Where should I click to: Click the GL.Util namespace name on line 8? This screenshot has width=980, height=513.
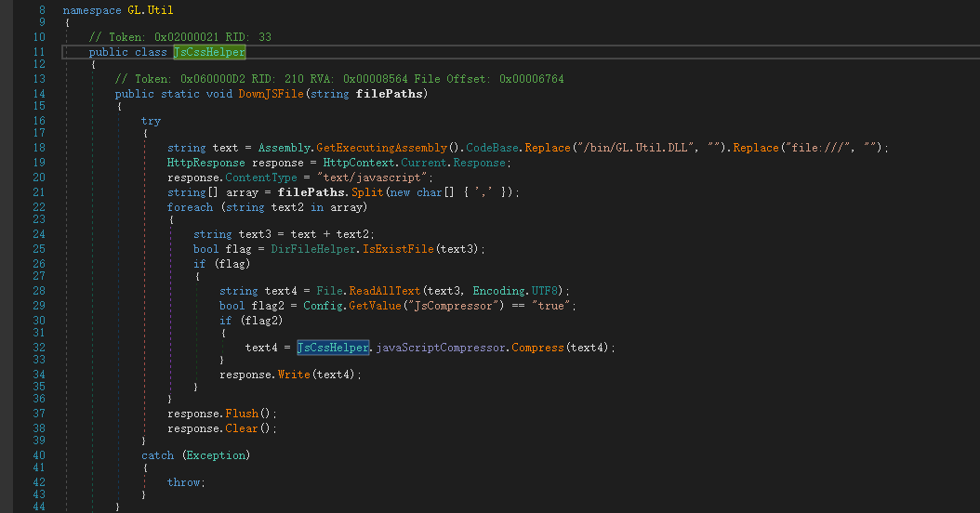click(x=150, y=10)
